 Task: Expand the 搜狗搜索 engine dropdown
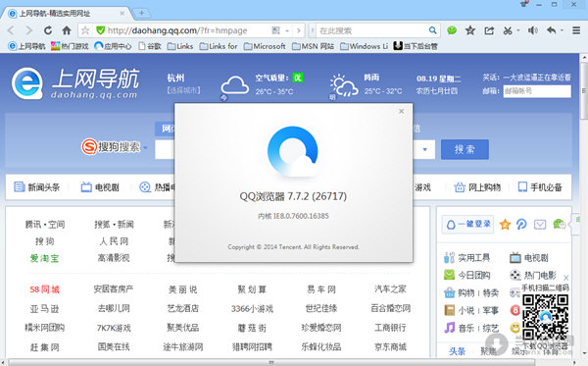(145, 147)
